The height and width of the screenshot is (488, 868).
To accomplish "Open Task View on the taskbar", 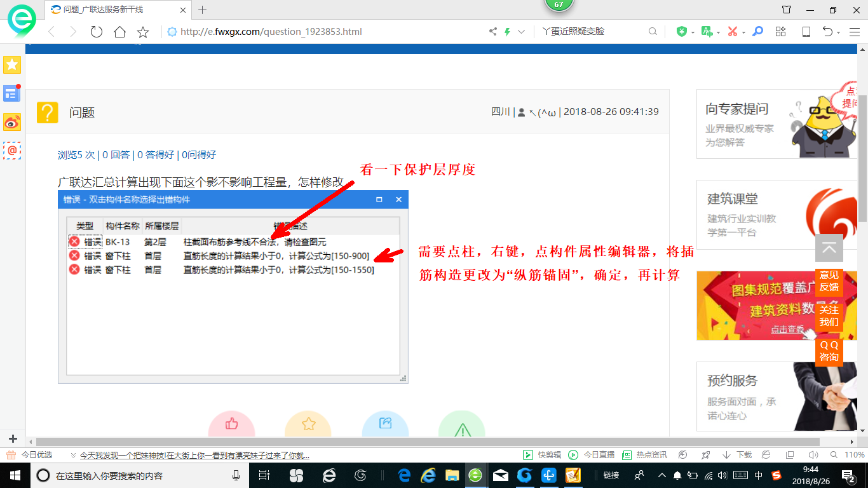I will click(x=264, y=475).
